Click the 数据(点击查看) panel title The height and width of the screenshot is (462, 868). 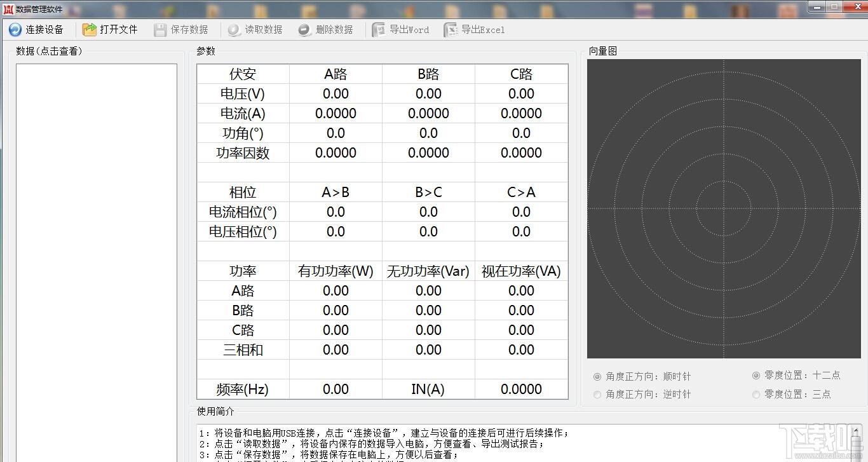click(x=49, y=51)
